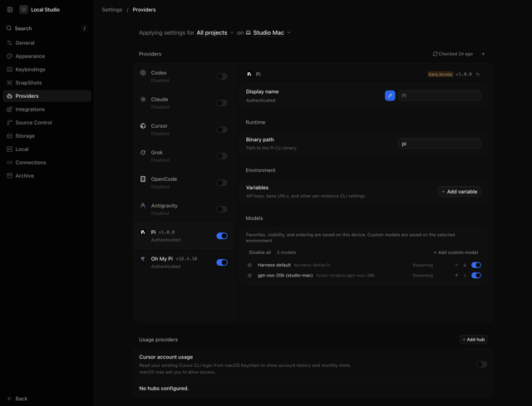This screenshot has height=406, width=532.
Task: Move Harness default model up
Action: tap(456, 265)
